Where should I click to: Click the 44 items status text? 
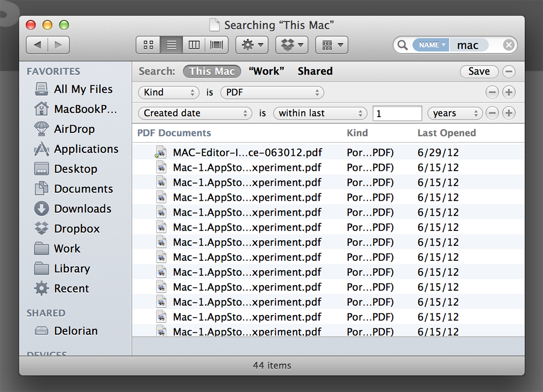coord(272,365)
